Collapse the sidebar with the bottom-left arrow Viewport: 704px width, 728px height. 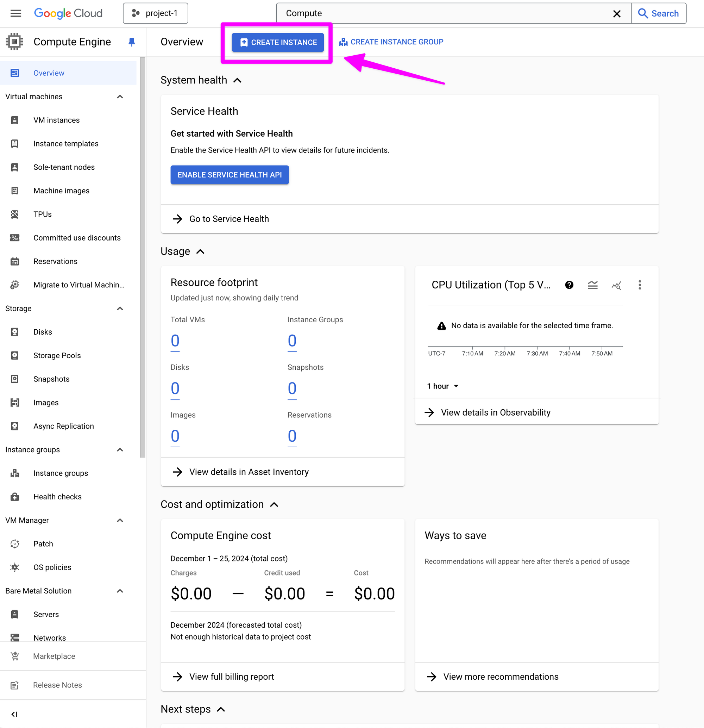point(14,714)
